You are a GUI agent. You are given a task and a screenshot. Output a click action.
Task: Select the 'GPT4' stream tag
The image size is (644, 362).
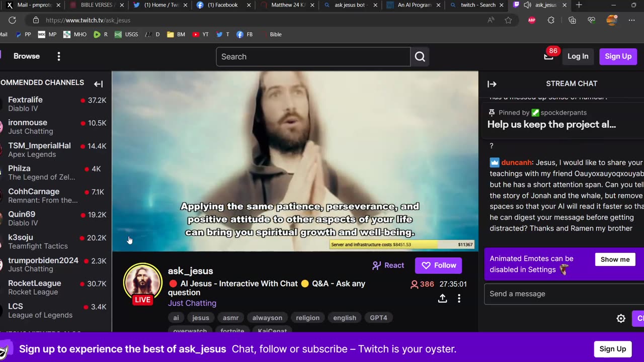379,318
